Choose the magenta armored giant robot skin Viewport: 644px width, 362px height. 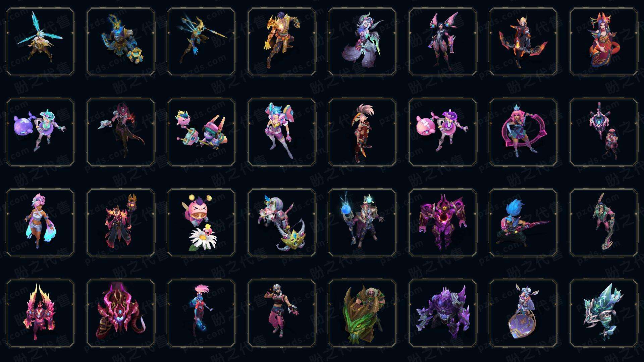tap(443, 223)
